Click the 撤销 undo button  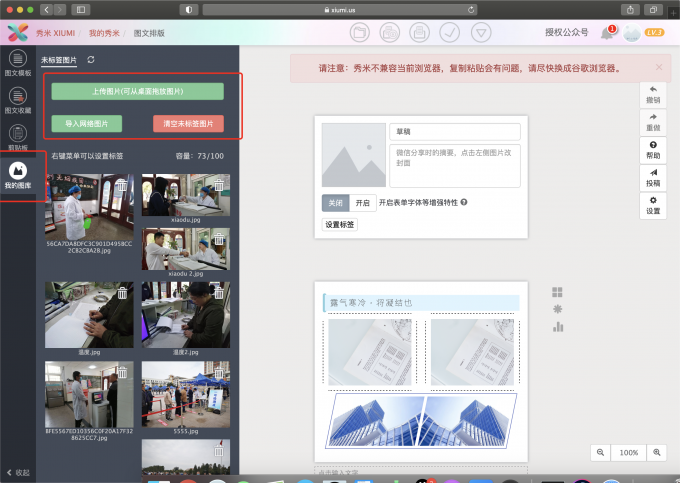[653, 93]
